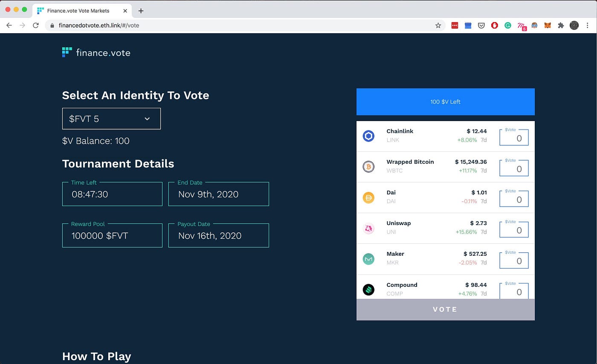Click the +8.06% Chainlink change
The height and width of the screenshot is (364, 597).
pyautogui.click(x=467, y=140)
